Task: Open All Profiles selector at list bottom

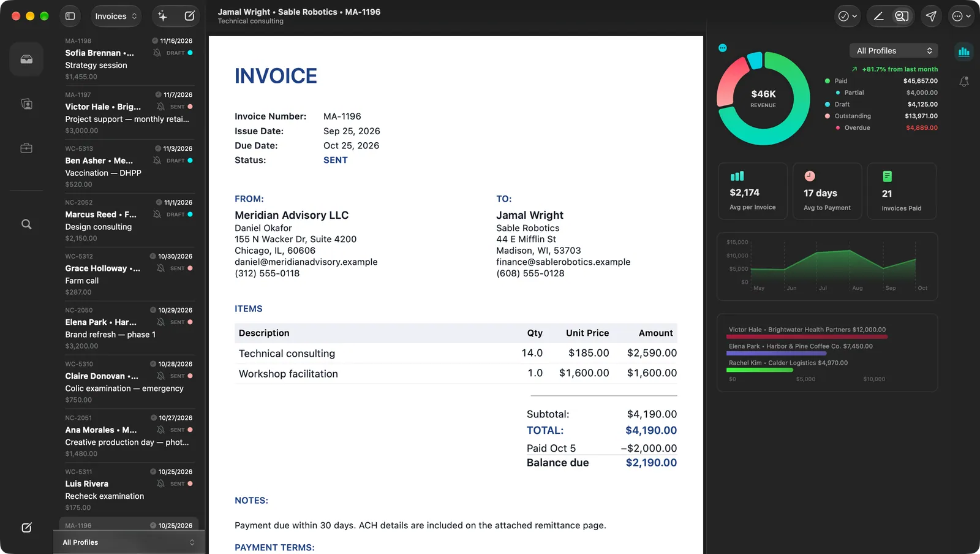Action: (x=129, y=542)
